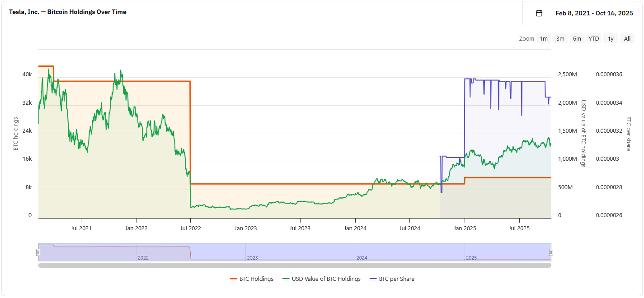Viewport: 644px width, 298px height.
Task: Show All time range
Action: click(627, 39)
